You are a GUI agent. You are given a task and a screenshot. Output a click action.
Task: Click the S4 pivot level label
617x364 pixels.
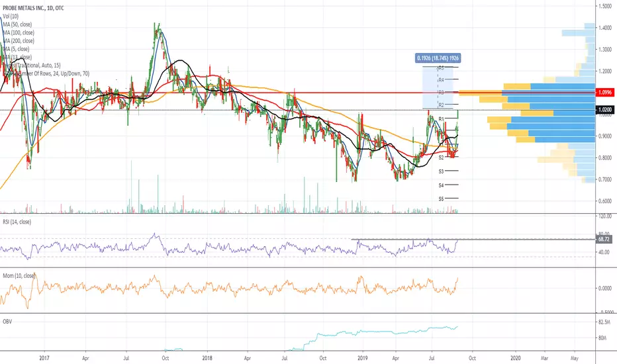click(441, 185)
